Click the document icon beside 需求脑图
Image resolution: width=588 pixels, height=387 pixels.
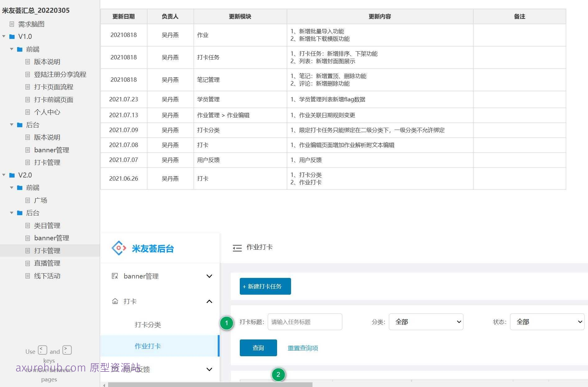11,24
